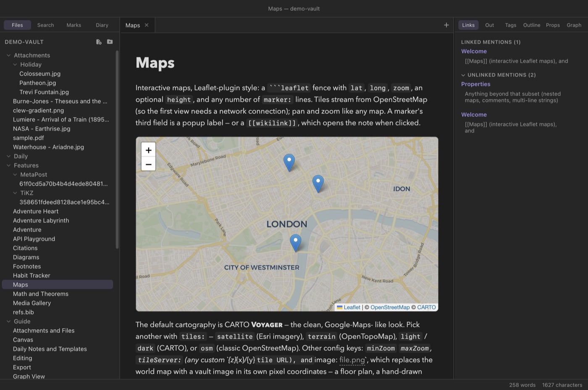The image size is (588, 390).
Task: Click the file tree vertical scrollbar
Action: 117,150
